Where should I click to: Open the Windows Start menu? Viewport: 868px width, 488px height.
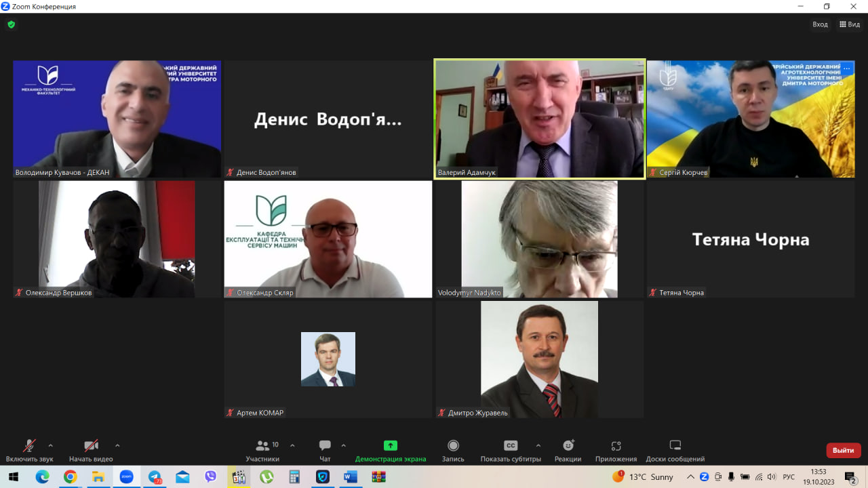coord(13,476)
